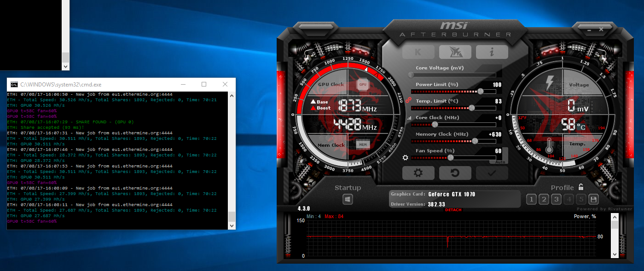Image resolution: width=644 pixels, height=271 pixels.
Task: Click the 'Power, %' graph label
Action: pos(585,216)
